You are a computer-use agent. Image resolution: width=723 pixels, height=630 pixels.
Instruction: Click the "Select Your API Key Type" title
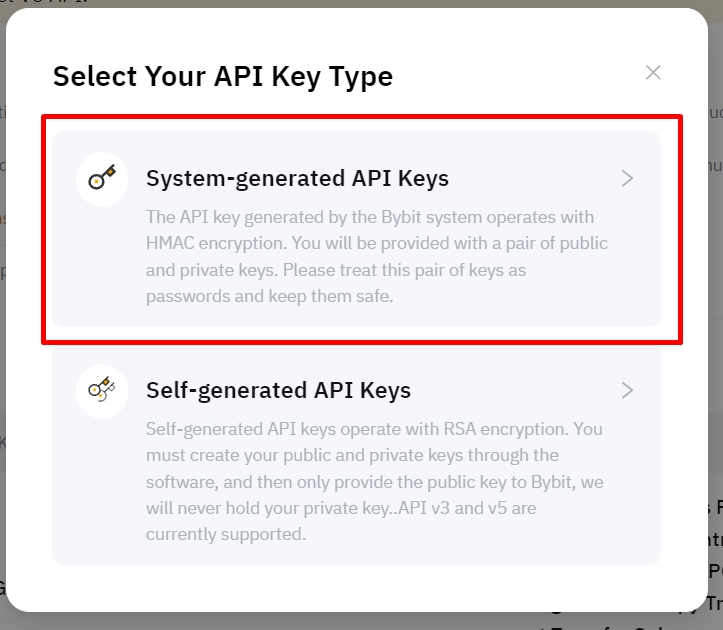[222, 76]
